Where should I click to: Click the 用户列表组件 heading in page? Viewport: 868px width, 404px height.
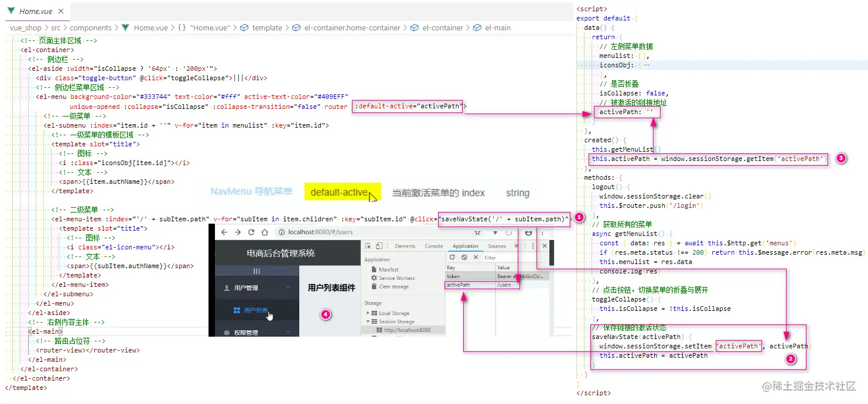(x=332, y=287)
